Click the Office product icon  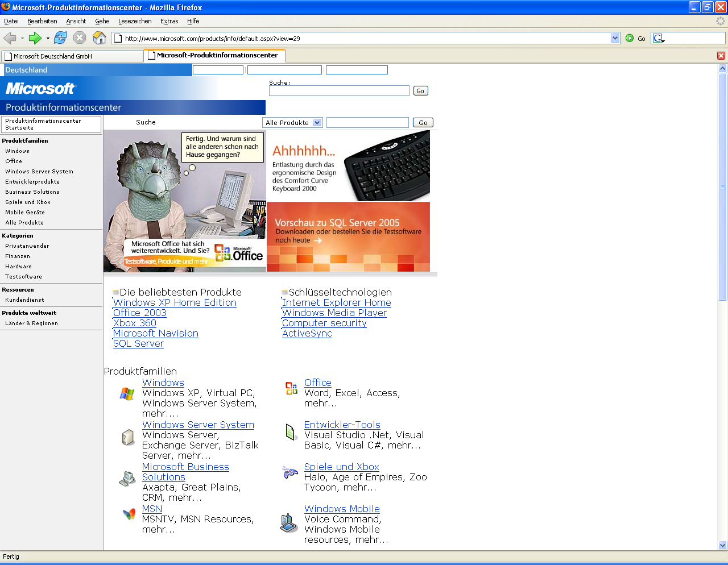click(x=291, y=388)
